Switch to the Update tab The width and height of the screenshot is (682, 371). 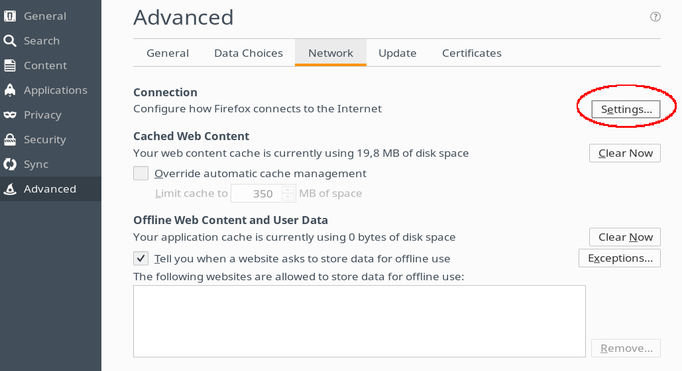[397, 53]
